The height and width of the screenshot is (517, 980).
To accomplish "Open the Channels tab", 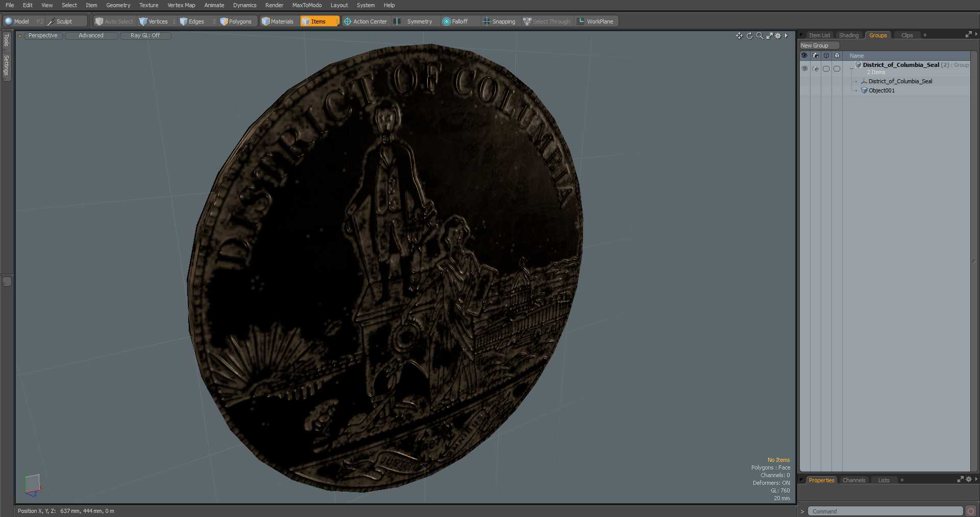I will coord(853,480).
